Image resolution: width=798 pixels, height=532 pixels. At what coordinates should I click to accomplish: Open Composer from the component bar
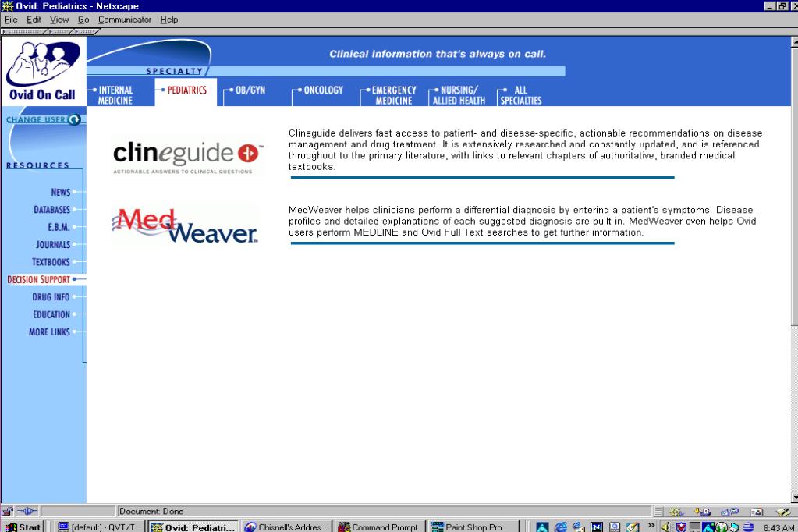(x=782, y=512)
